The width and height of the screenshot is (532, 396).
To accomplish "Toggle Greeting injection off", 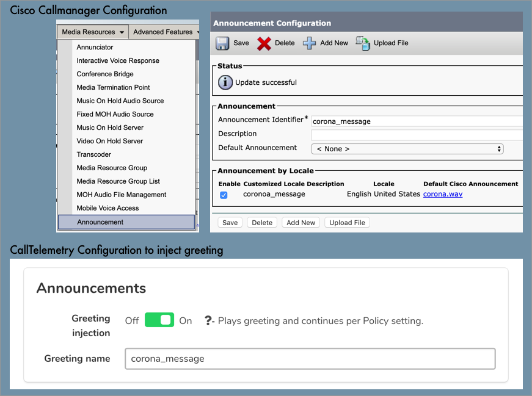I will pyautogui.click(x=159, y=318).
